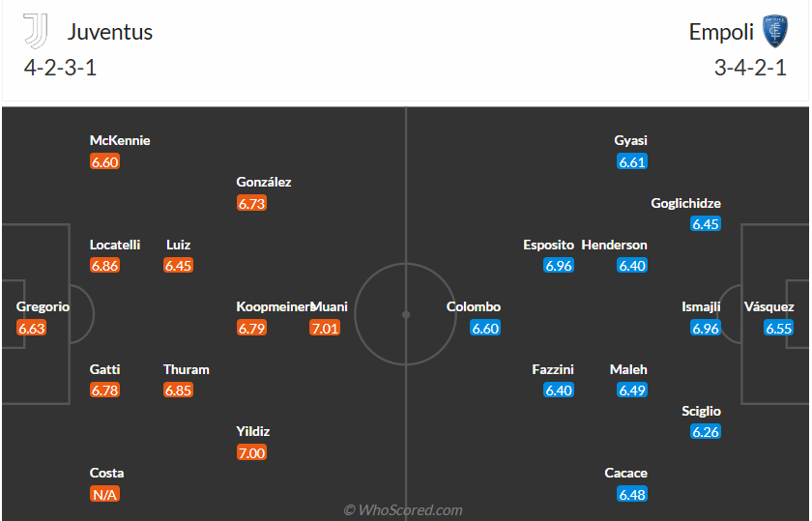Click Locatelli's 6.86 rating badge
Image resolution: width=812 pixels, height=521 pixels.
pos(104,266)
